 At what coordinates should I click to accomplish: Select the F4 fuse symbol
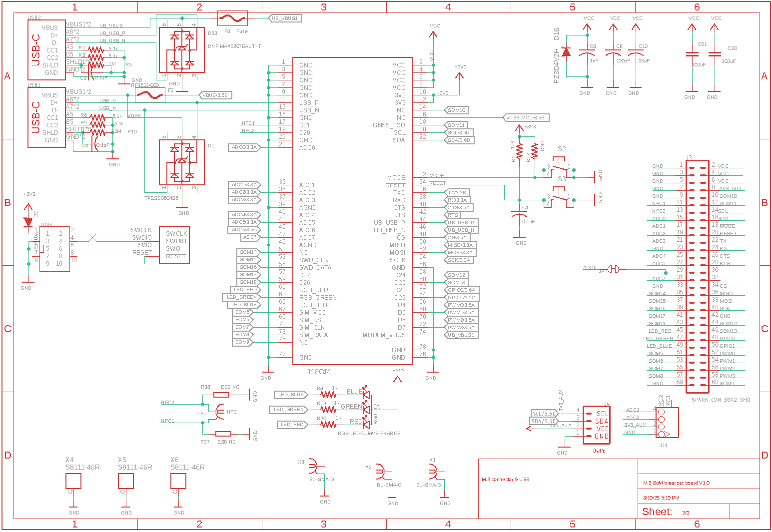coord(232,18)
